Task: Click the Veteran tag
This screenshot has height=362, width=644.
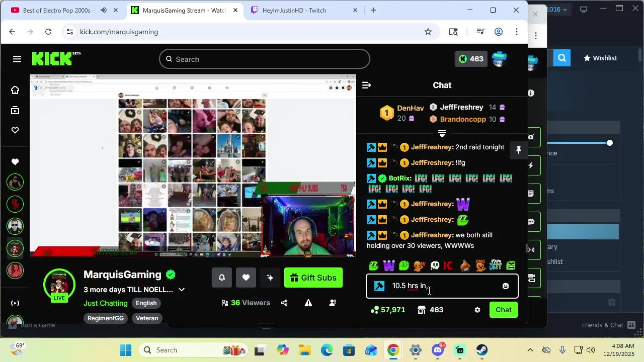Action: pyautogui.click(x=147, y=318)
